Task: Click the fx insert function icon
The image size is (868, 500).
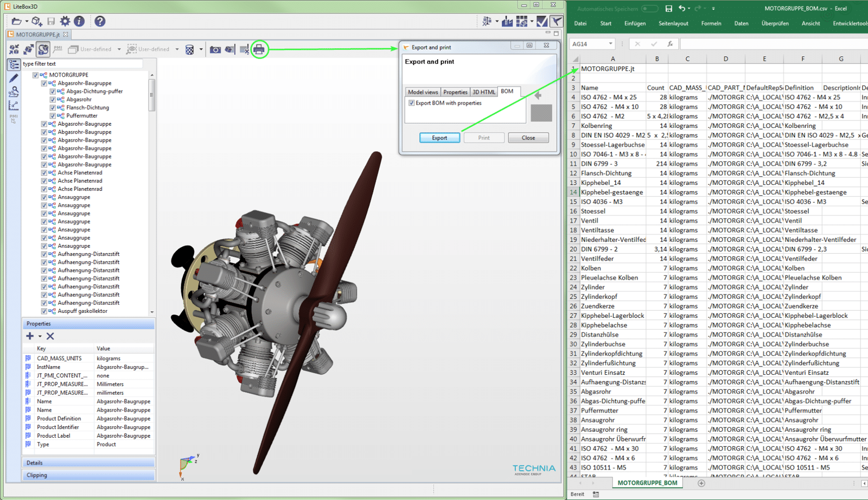Action: pyautogui.click(x=670, y=44)
